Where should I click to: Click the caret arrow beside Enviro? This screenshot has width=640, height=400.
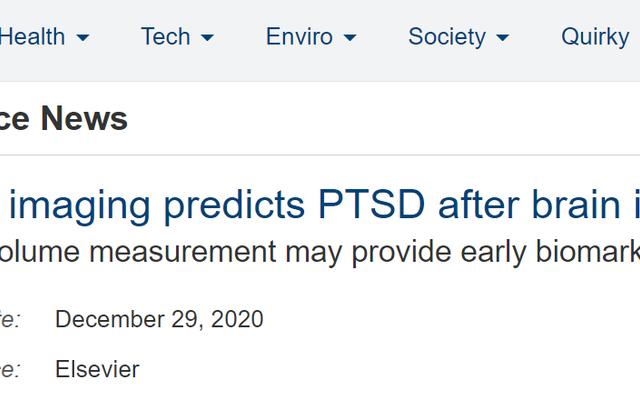pos(350,38)
